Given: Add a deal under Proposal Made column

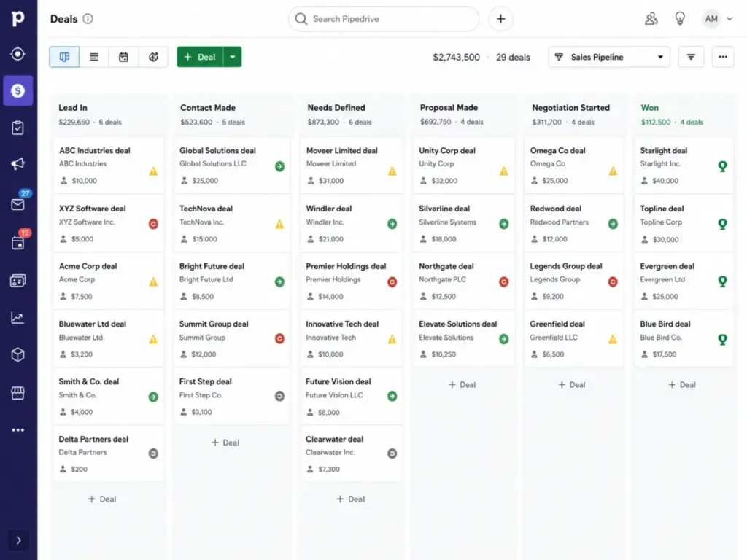Looking at the screenshot, I should (462, 385).
